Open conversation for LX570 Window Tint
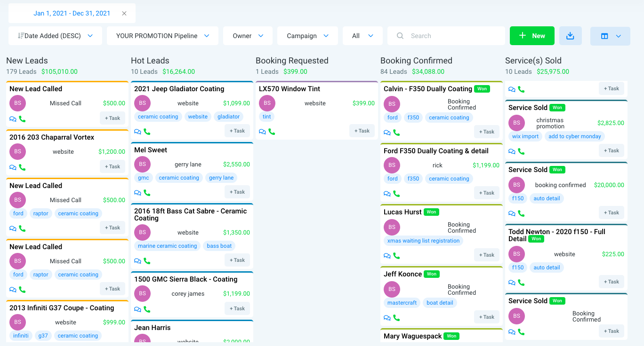The width and height of the screenshot is (644, 346). [x=262, y=132]
